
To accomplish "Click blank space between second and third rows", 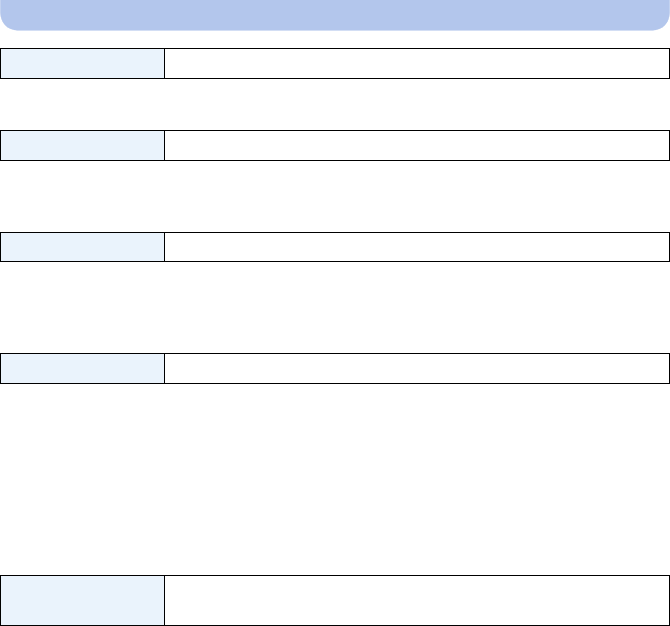I will [335, 196].
